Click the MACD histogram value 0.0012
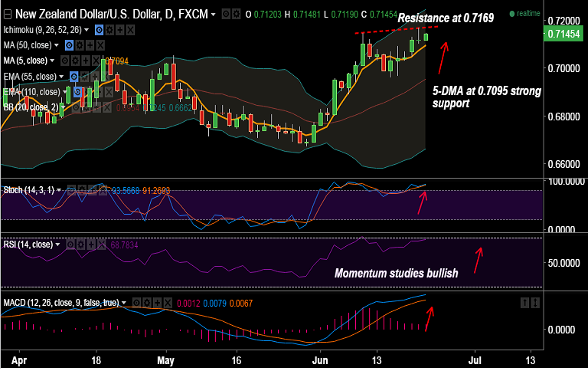588x371 pixels. [188, 304]
